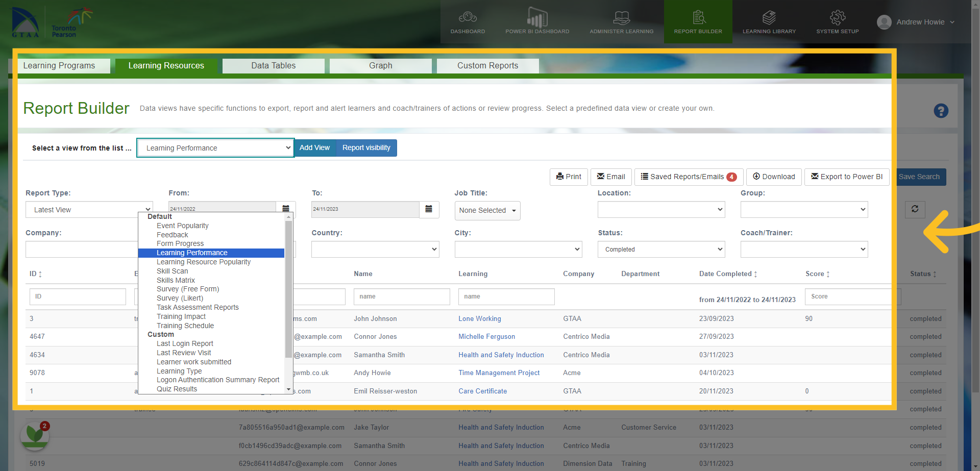Click the Add View button
This screenshot has width=980, height=471.
point(315,148)
